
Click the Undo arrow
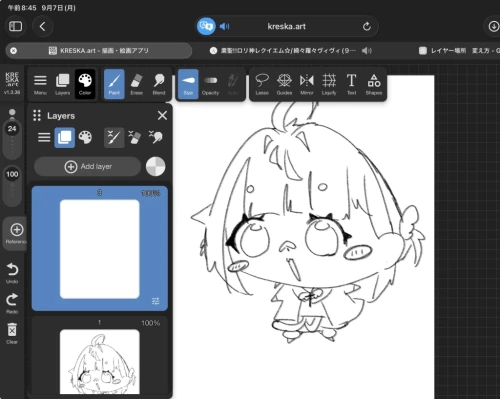tap(12, 273)
